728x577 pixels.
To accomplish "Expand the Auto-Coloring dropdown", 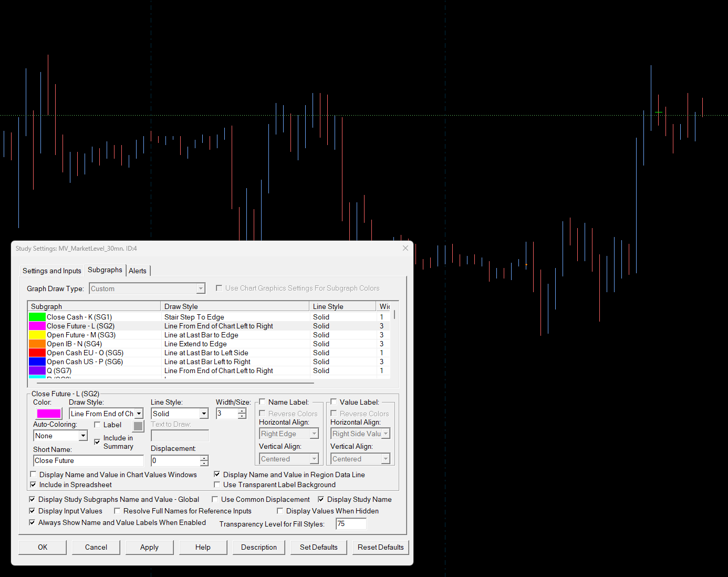I will click(83, 436).
